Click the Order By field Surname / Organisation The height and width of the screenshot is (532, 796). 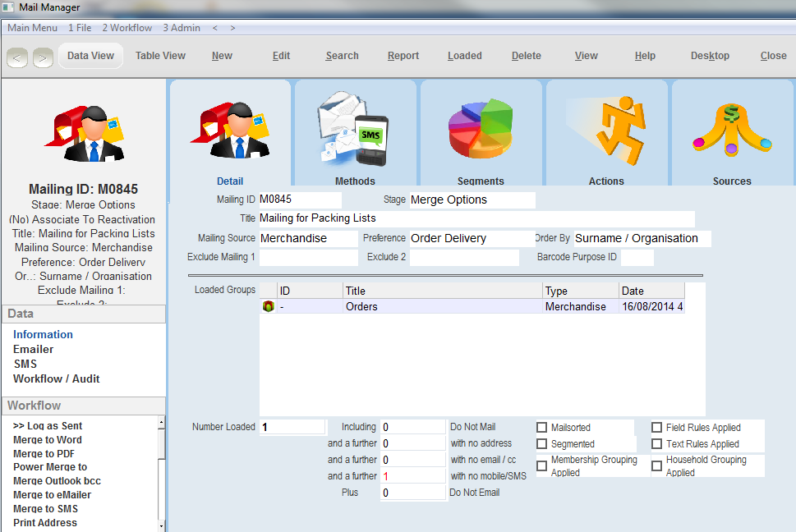pos(642,238)
